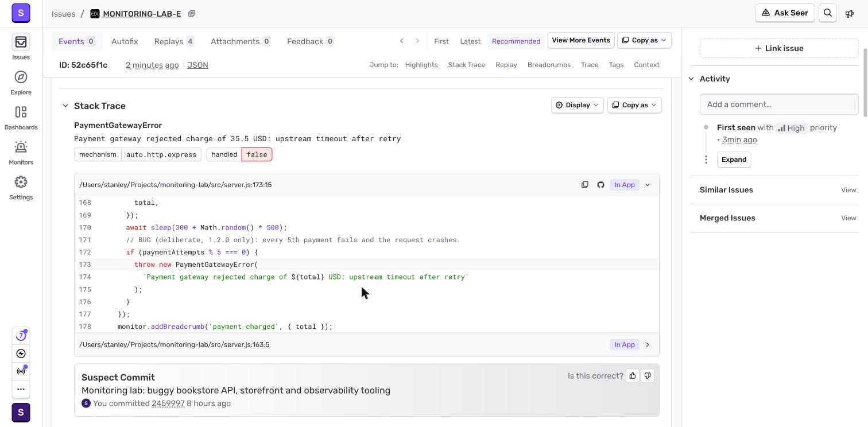The width and height of the screenshot is (868, 427).
Task: Switch to the Autofix tab
Action: tap(125, 41)
